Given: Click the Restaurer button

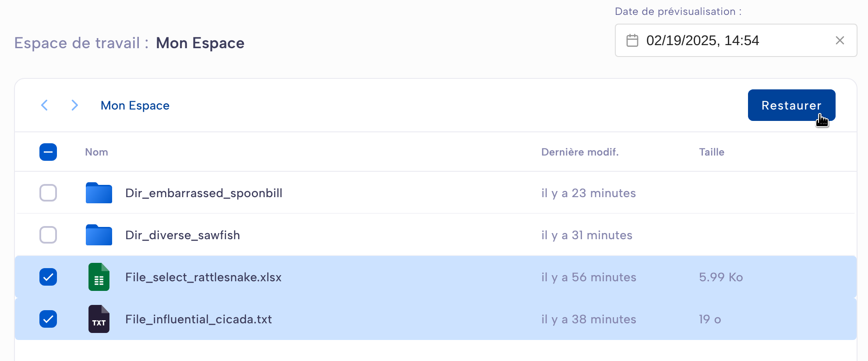Looking at the screenshot, I should pos(791,105).
